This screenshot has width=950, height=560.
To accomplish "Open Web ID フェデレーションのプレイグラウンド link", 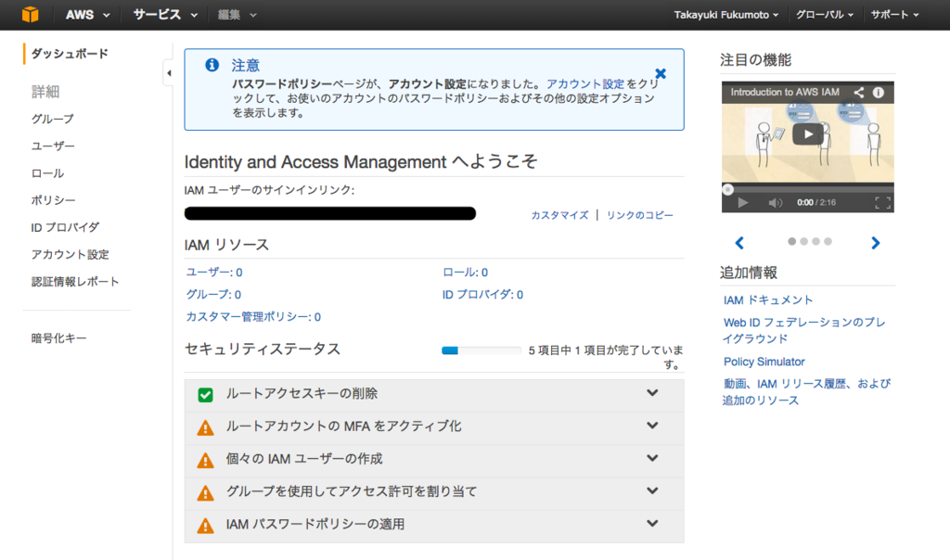I will tap(803, 331).
